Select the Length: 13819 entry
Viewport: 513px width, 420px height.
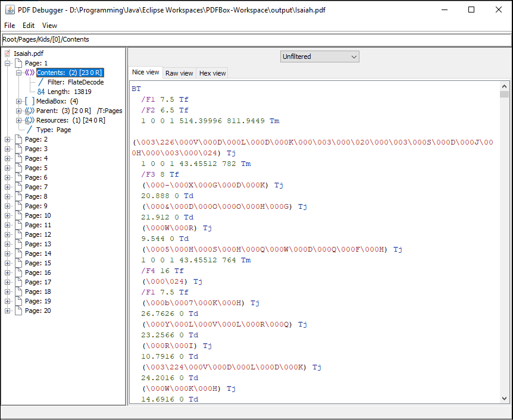tap(70, 92)
